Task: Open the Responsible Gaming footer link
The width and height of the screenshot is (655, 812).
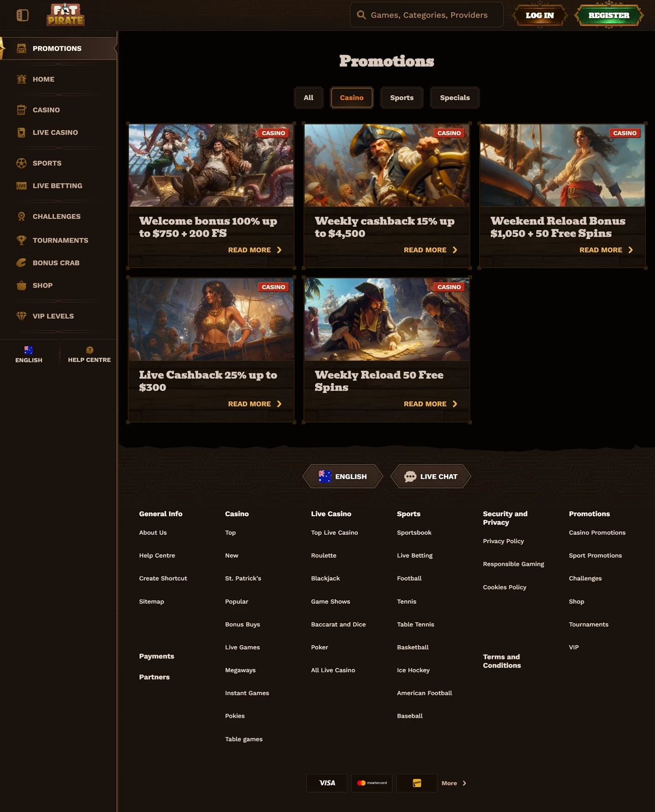Action: pos(513,564)
